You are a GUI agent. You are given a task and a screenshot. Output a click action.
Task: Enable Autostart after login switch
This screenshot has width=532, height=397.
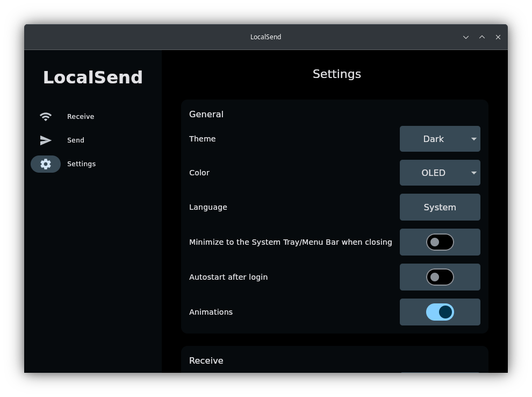(440, 277)
